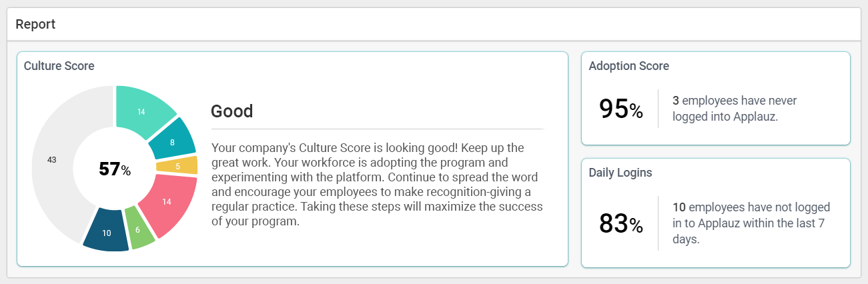Viewport: 868px width, 284px height.
Task: Click the employees never logged in text
Action: pyautogui.click(x=734, y=109)
